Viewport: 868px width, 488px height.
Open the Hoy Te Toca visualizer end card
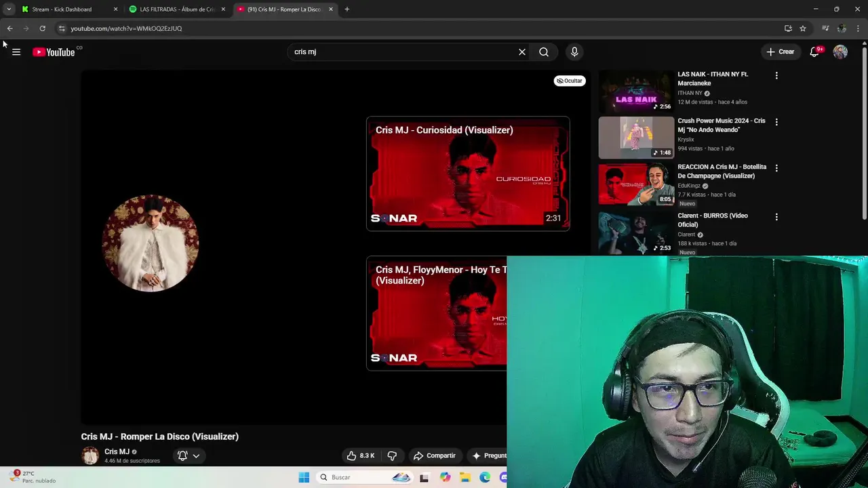436,313
